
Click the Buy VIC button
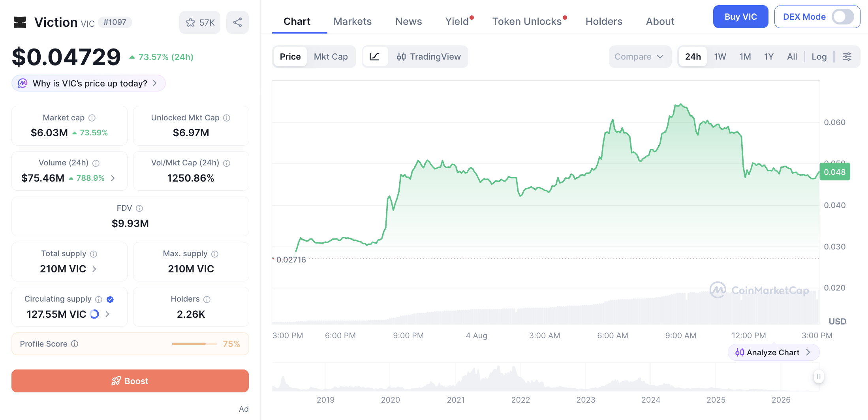pyautogui.click(x=740, y=17)
